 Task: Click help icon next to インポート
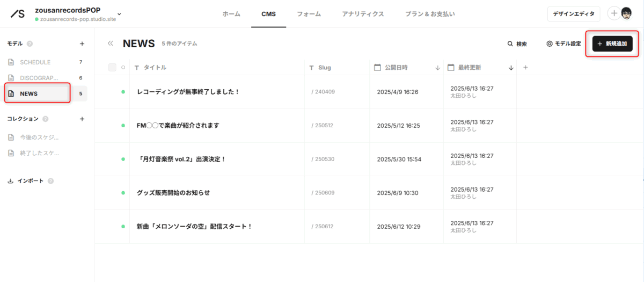[51, 181]
